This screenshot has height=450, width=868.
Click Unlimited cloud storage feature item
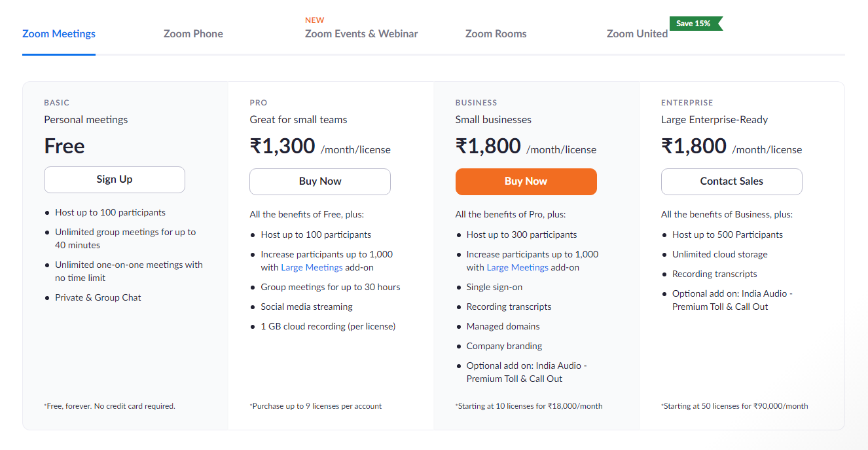point(719,254)
